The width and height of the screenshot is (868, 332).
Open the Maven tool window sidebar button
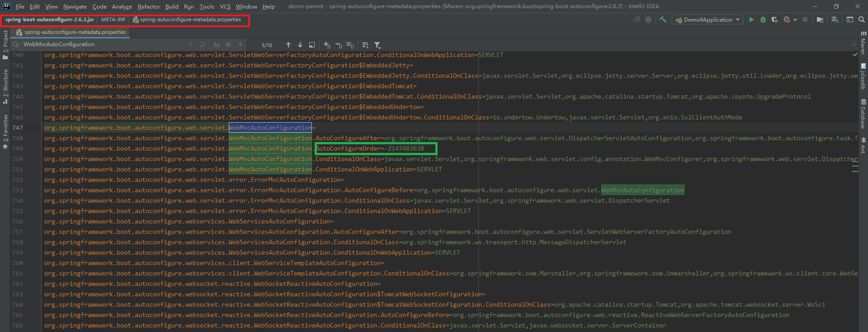(863, 43)
